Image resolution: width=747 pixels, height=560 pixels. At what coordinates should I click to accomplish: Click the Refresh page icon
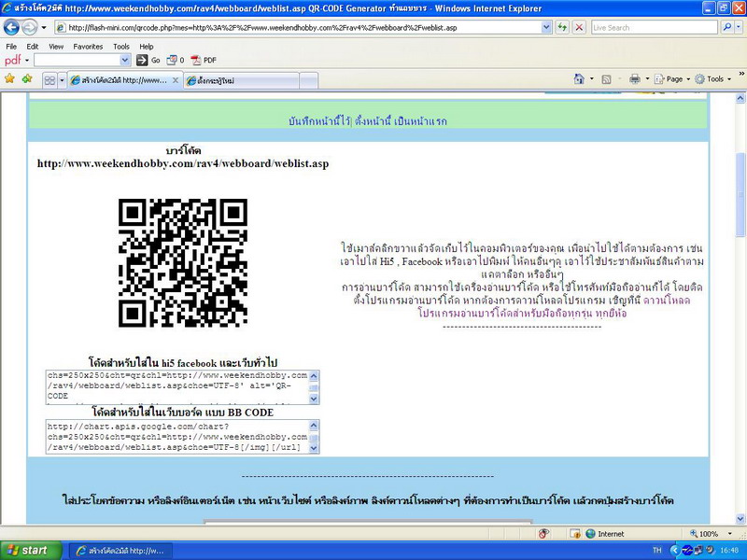[x=562, y=27]
